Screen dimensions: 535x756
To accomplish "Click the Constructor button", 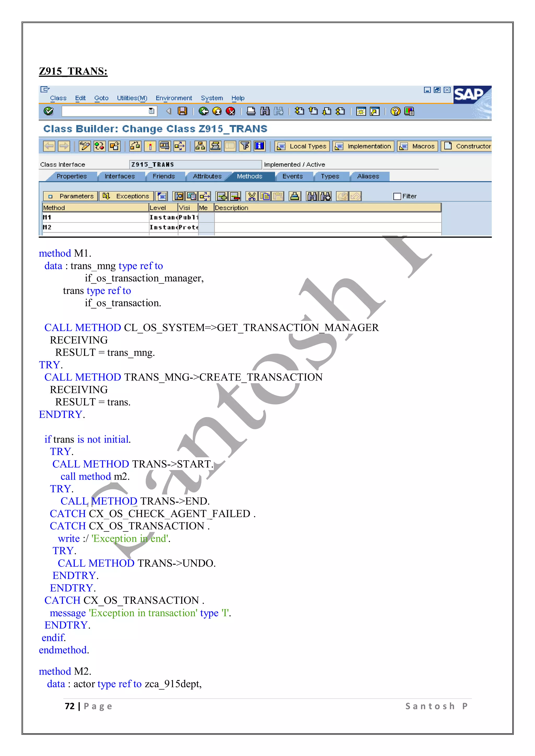I will 467,146.
